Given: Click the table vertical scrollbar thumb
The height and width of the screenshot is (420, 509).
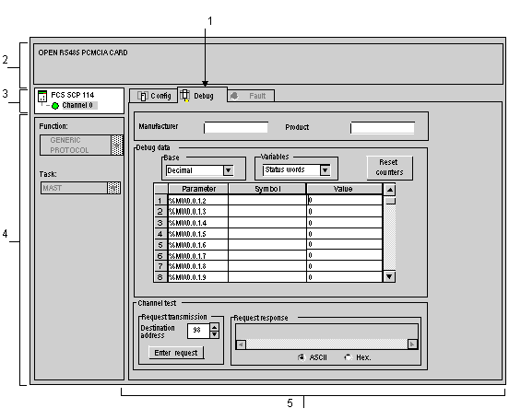Looking at the screenshot, I should pos(389,201).
